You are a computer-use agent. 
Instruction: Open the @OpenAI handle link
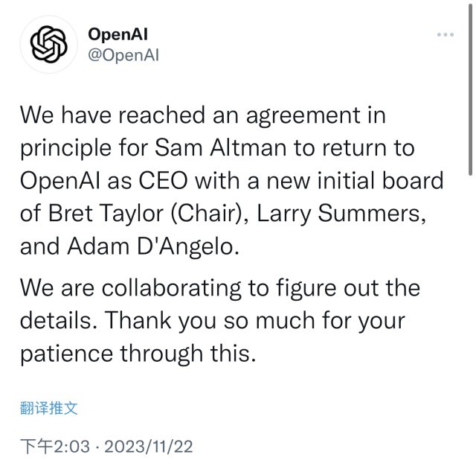pyautogui.click(x=123, y=55)
